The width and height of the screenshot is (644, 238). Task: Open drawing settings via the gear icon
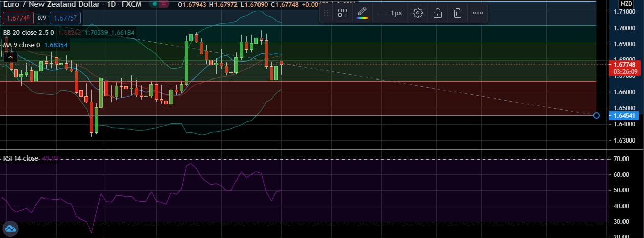(x=418, y=13)
